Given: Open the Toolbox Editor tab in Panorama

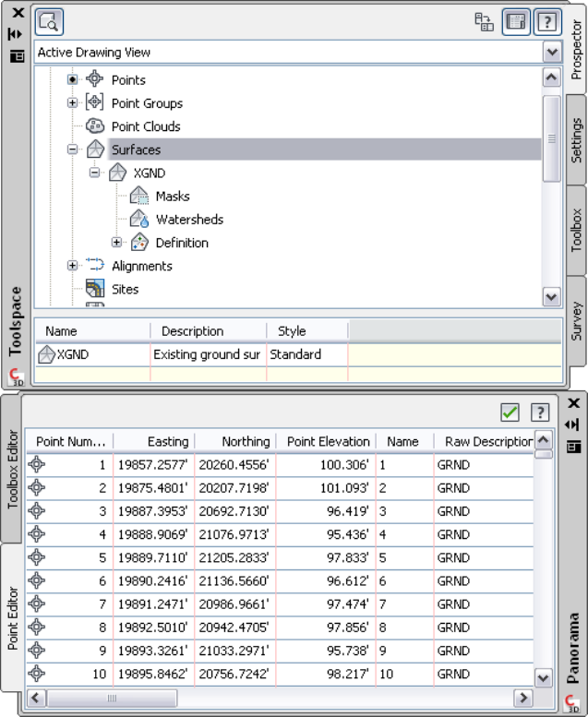Looking at the screenshot, I should tap(12, 469).
